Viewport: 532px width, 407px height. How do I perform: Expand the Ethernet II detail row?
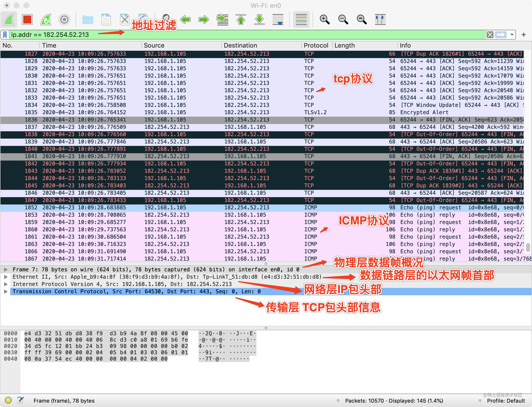pyautogui.click(x=6, y=277)
